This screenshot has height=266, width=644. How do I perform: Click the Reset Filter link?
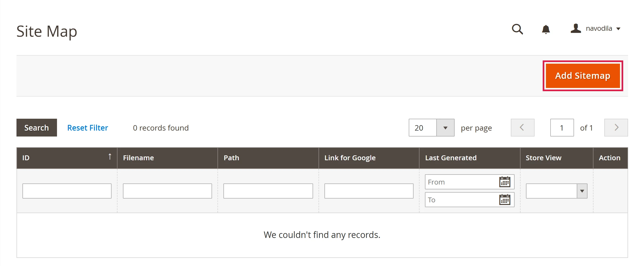(88, 128)
